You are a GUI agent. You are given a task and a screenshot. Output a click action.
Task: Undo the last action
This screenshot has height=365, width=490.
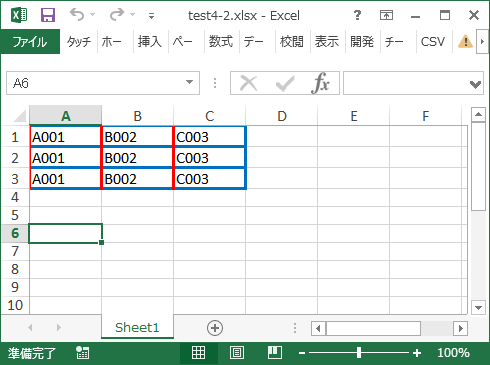pos(77,15)
